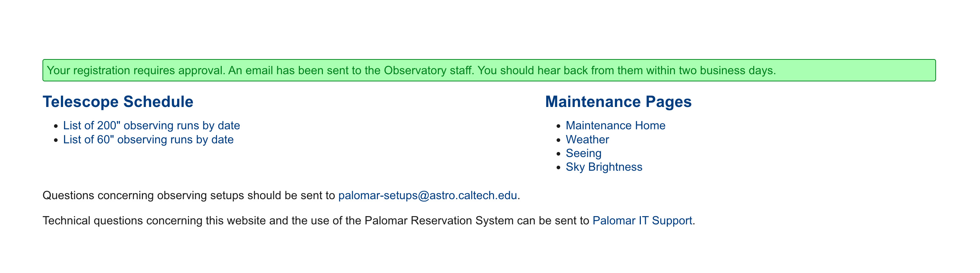Click "Your registration requires approval" banner text
This screenshot has height=273, width=980.
click(x=135, y=71)
